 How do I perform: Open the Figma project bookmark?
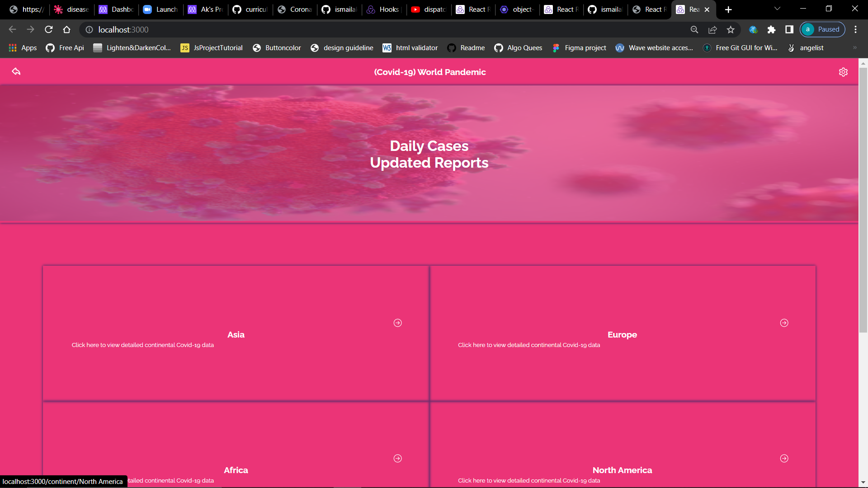(x=585, y=47)
